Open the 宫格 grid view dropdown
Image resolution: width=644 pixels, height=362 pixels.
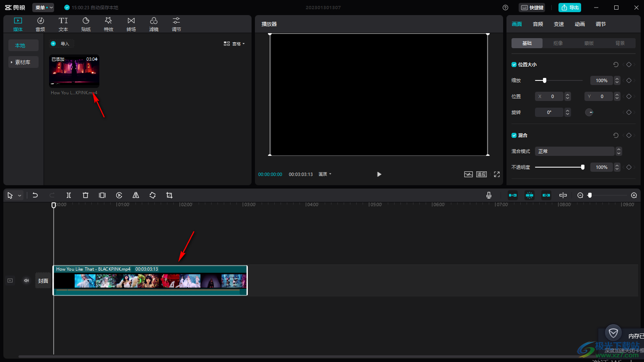[x=234, y=44]
